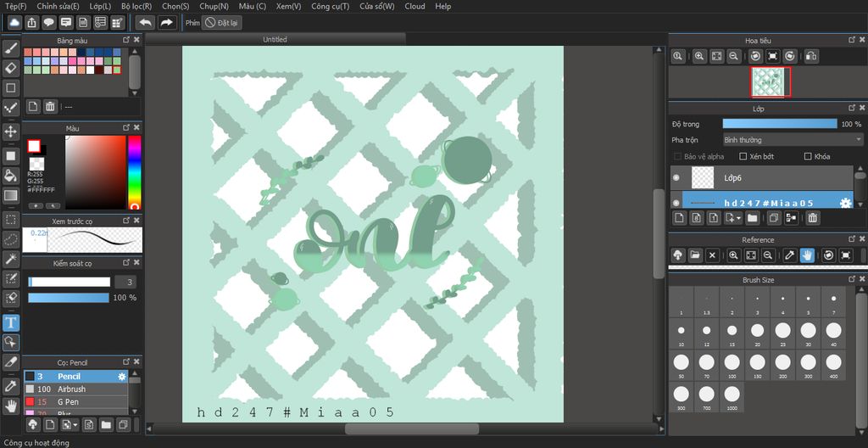
Task: Select the Gradient tool
Action: point(11,195)
